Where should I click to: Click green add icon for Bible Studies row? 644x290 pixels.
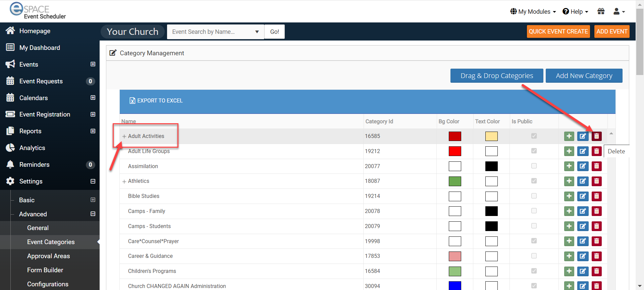[569, 196]
